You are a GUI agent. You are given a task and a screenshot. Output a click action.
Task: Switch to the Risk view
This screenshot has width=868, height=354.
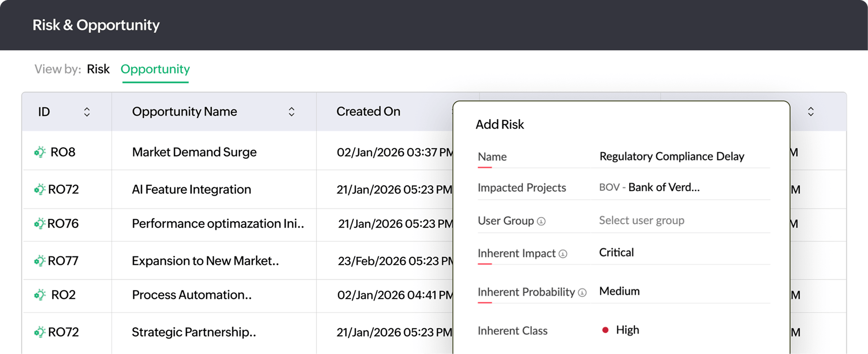point(98,69)
